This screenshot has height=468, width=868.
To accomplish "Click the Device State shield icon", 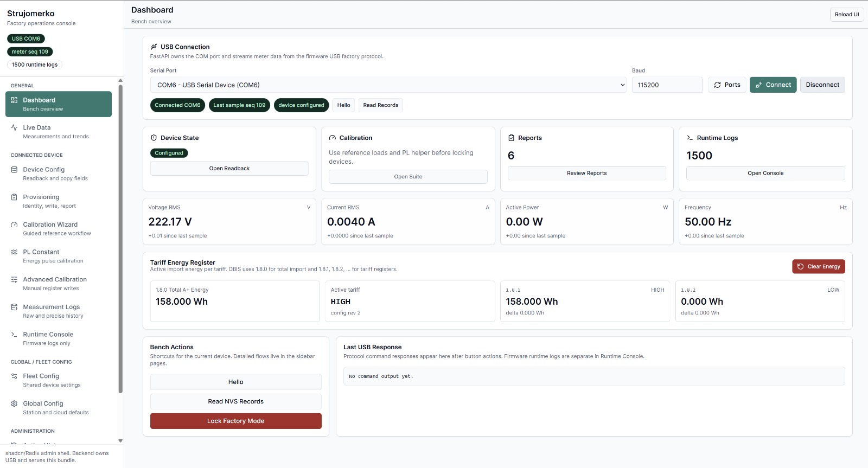I will tap(154, 138).
